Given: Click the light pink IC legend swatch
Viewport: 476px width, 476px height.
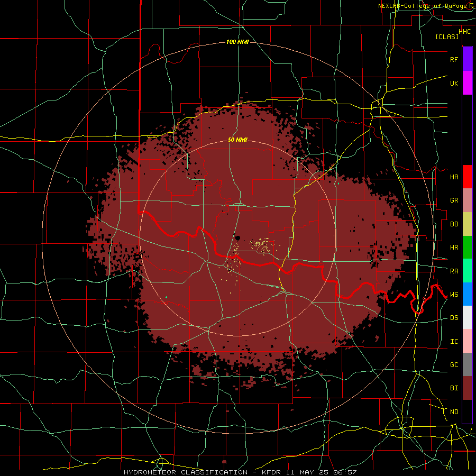Looking at the screenshot, I should point(467,341).
